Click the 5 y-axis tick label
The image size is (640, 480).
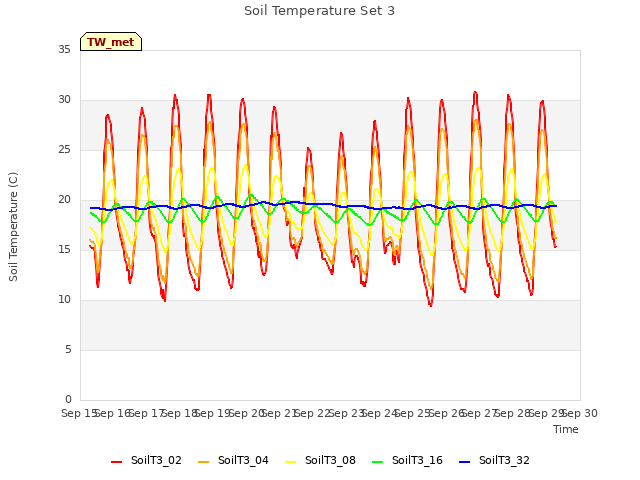click(x=68, y=349)
